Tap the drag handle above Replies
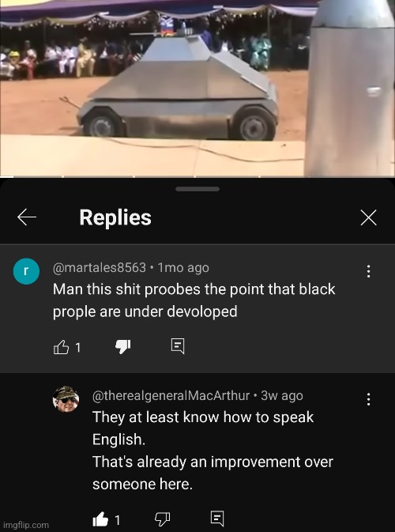This screenshot has width=395, height=532. [197, 189]
